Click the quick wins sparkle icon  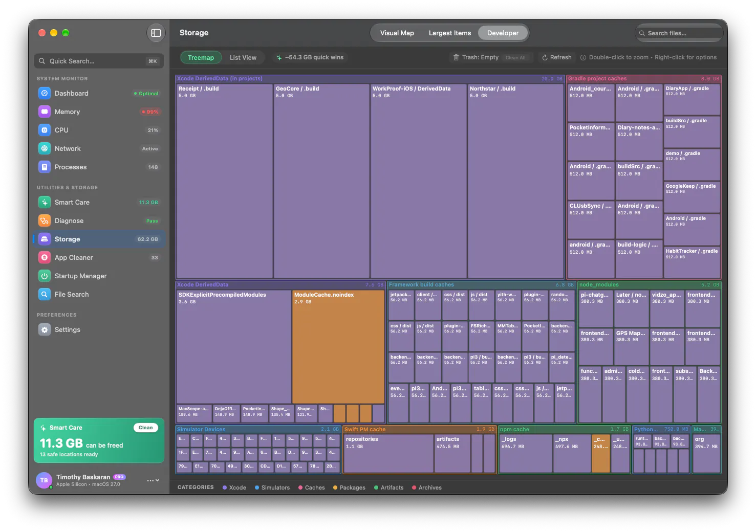pos(279,57)
